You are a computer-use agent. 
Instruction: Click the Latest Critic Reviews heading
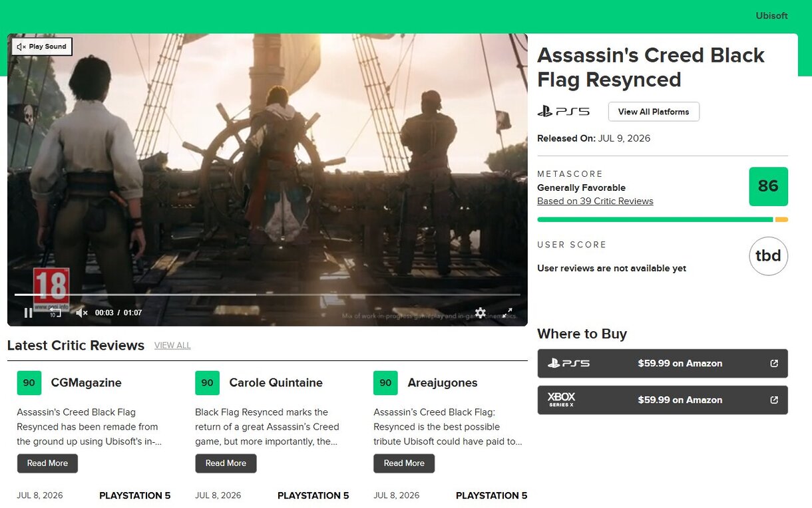click(76, 346)
